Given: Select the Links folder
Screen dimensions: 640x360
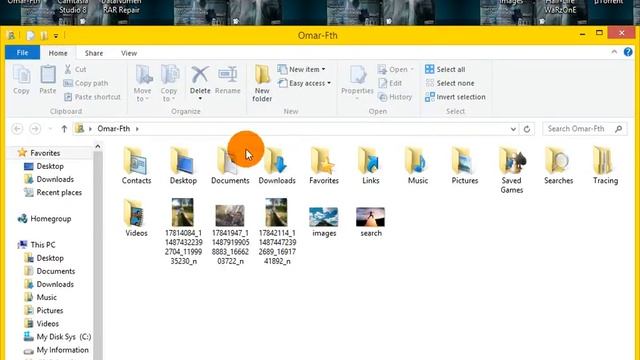Looking at the screenshot, I should (x=371, y=166).
